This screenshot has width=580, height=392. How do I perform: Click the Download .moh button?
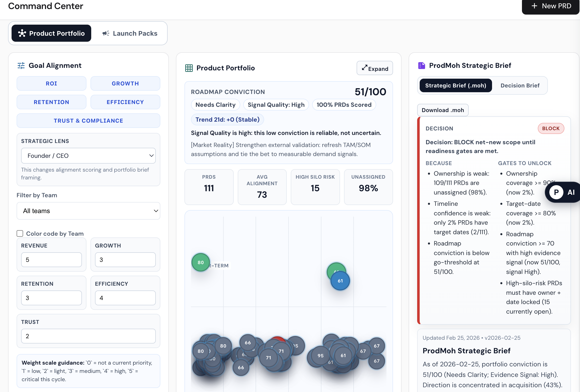click(x=443, y=110)
